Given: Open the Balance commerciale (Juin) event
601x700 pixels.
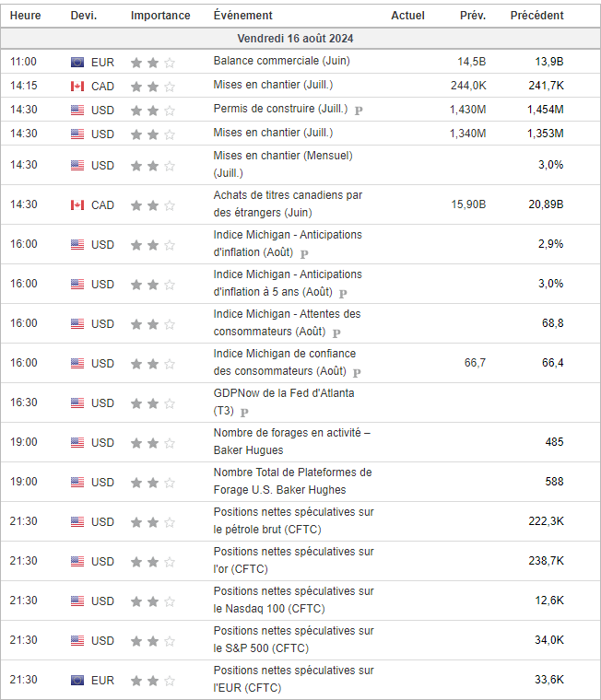Looking at the screenshot, I should [x=281, y=62].
